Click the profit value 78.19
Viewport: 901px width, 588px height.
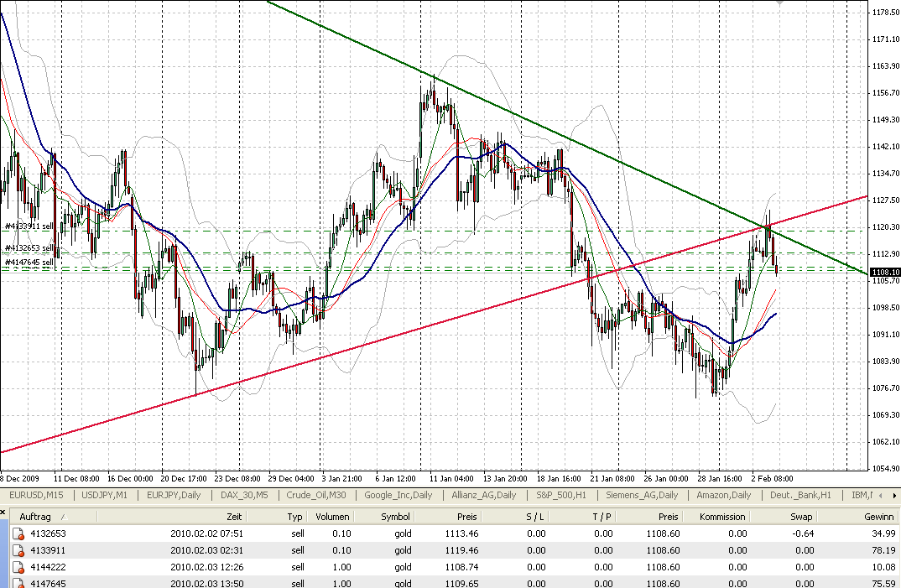click(883, 550)
